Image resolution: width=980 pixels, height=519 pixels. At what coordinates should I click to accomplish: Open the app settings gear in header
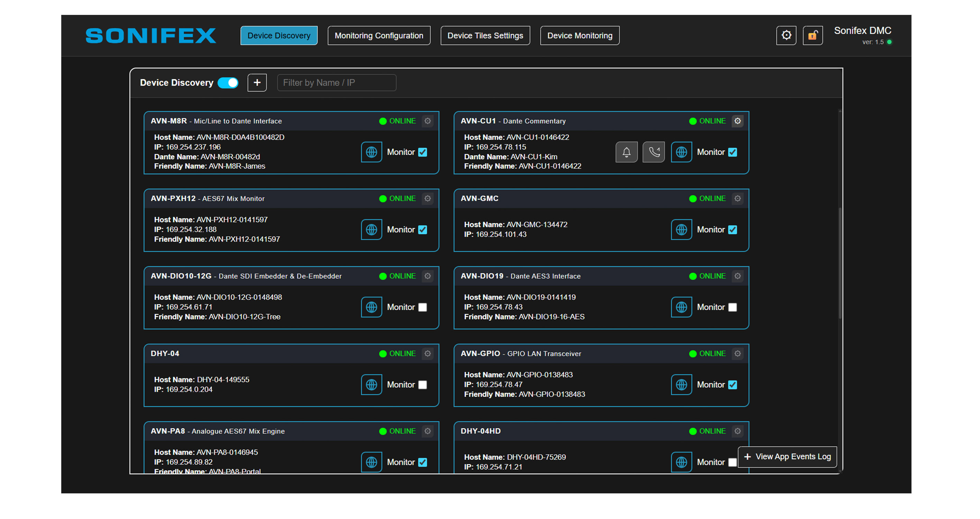point(786,35)
